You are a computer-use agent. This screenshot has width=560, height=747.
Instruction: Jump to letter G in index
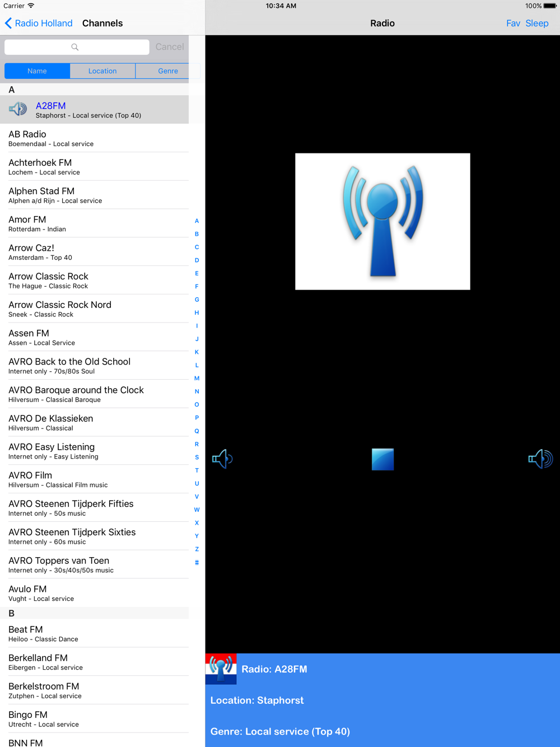[x=197, y=300]
